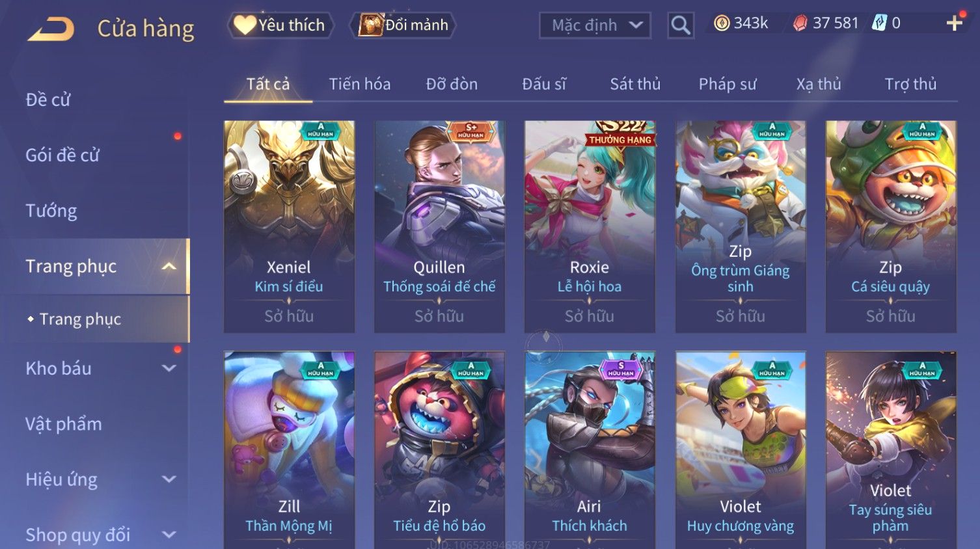Open Gói đề cử in the sidebar
The image size is (980, 549).
[x=62, y=155]
